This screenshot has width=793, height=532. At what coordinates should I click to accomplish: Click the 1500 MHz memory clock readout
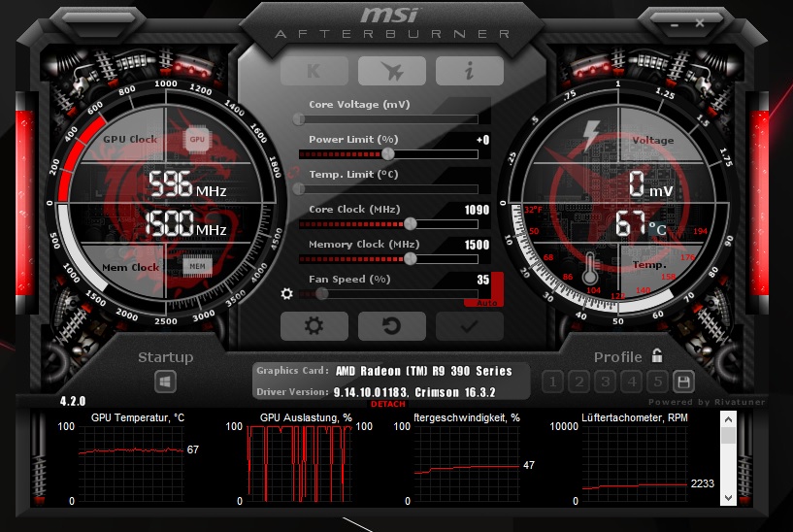click(x=186, y=223)
